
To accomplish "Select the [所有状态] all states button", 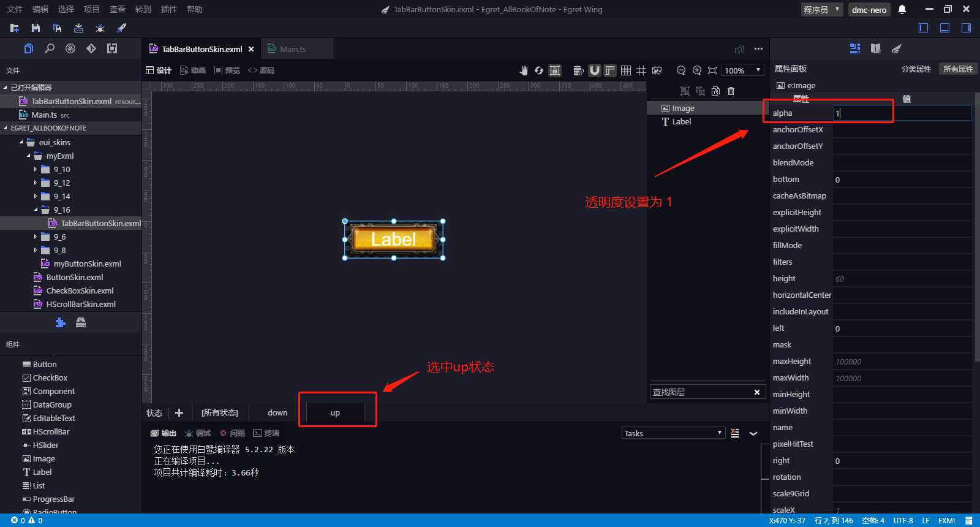I will tap(220, 412).
